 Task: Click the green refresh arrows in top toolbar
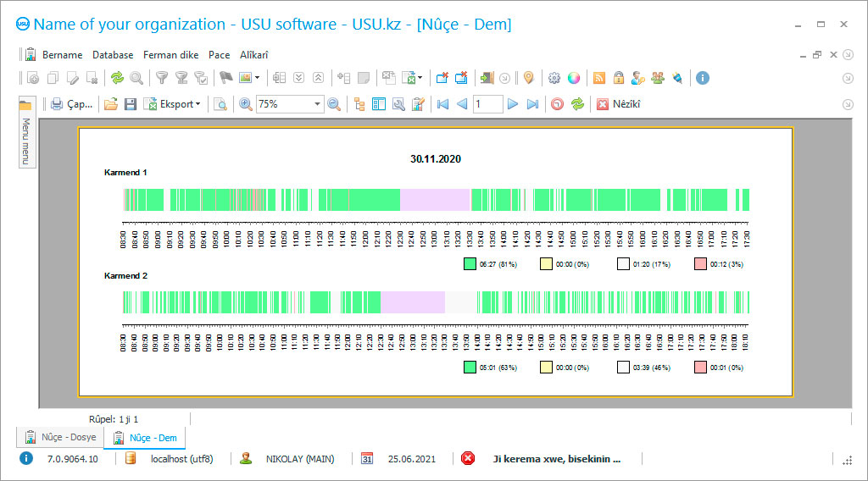(x=117, y=78)
